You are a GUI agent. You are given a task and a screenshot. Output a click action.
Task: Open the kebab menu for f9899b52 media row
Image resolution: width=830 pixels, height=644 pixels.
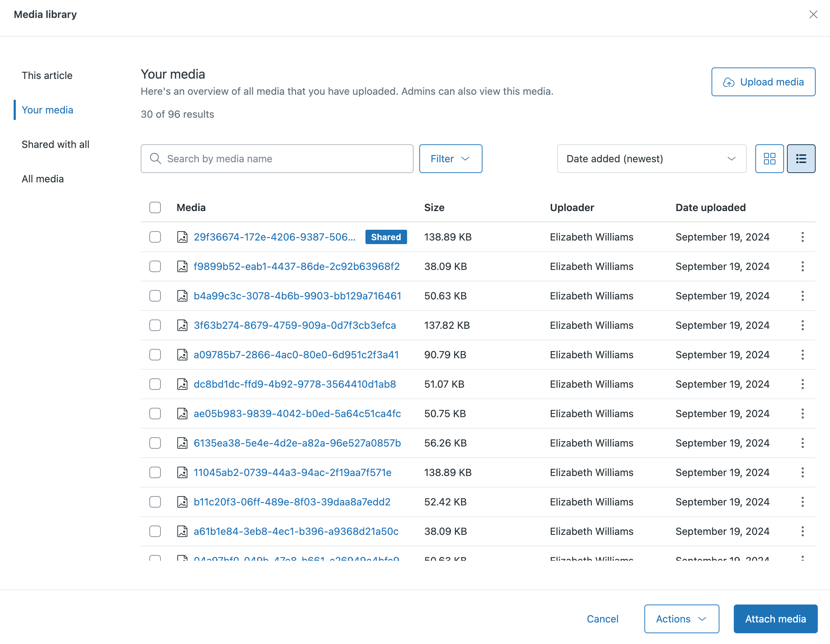(x=803, y=266)
